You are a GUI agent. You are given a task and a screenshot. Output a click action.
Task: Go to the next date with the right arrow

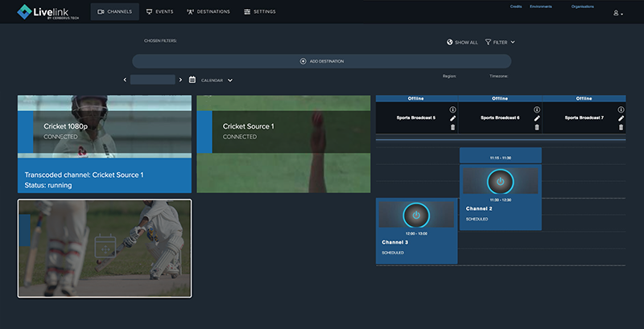tap(180, 80)
